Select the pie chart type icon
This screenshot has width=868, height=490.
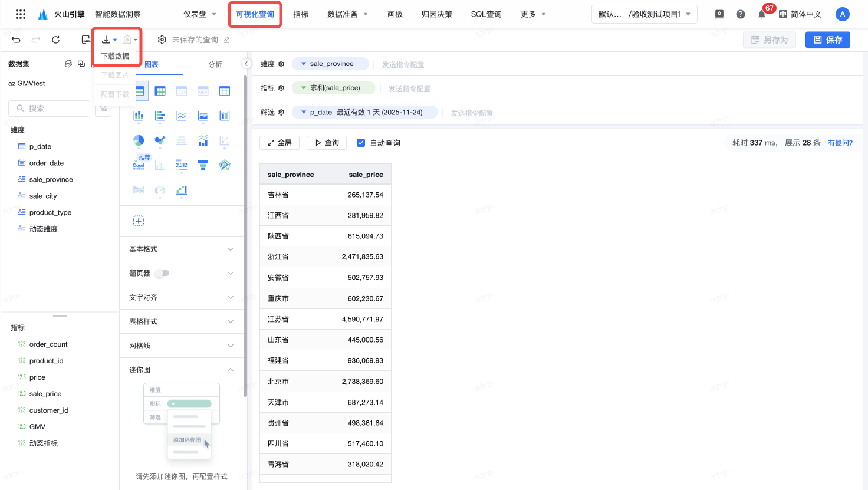[x=139, y=140]
